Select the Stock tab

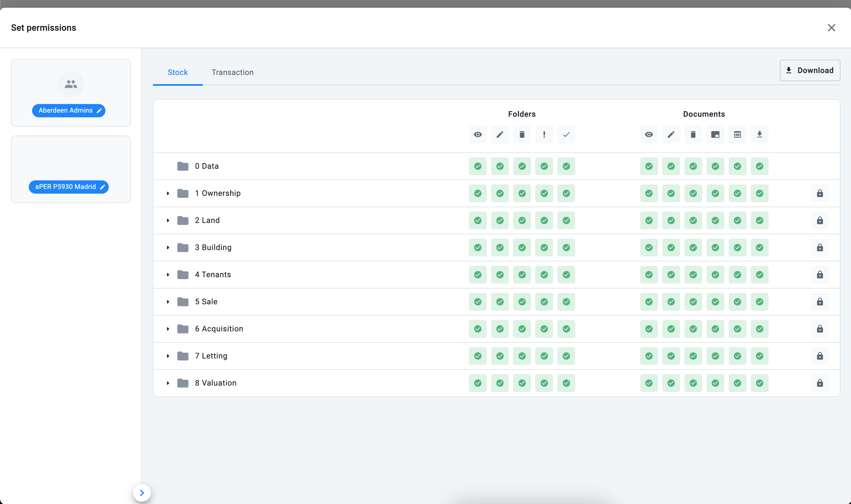tap(178, 72)
